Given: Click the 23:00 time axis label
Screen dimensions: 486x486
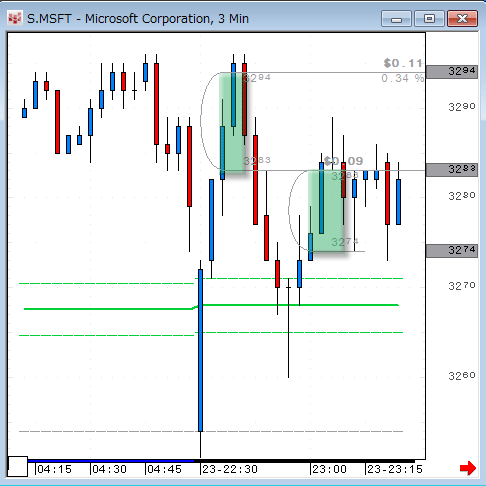Looking at the screenshot, I should coord(329,469).
